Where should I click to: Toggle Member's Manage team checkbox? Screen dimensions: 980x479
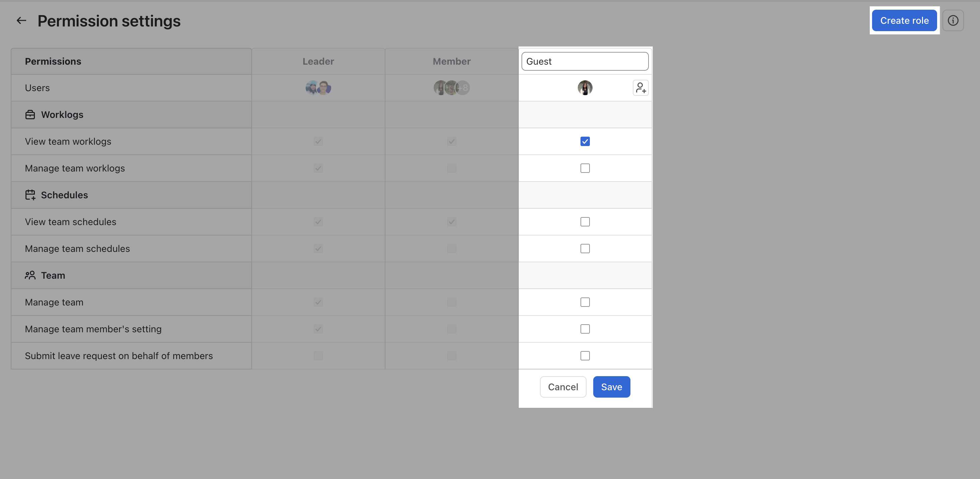point(451,302)
